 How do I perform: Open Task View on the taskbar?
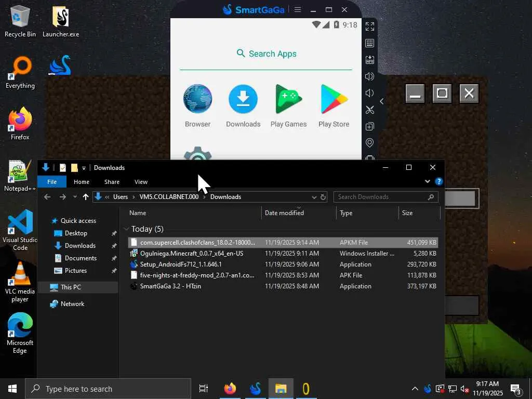point(204,389)
